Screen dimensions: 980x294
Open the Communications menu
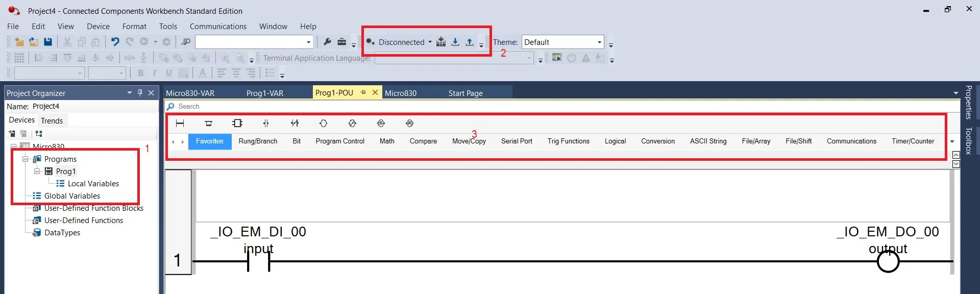point(218,27)
